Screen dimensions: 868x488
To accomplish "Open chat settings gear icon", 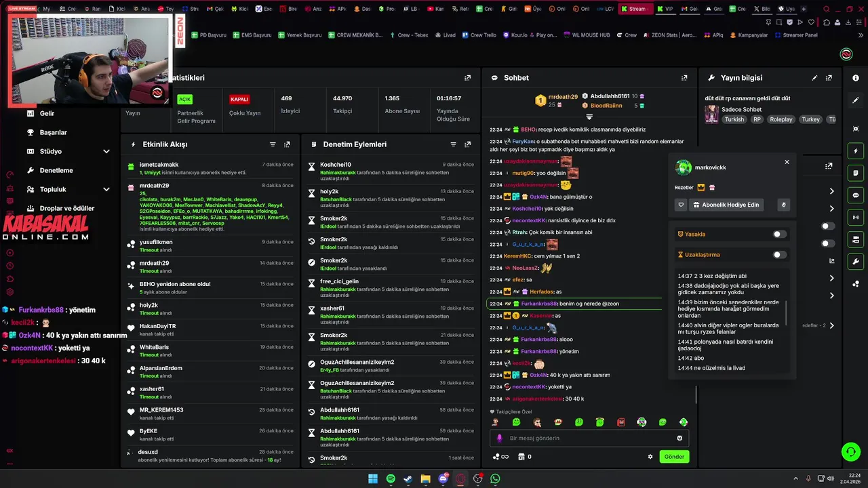I will coord(650,457).
